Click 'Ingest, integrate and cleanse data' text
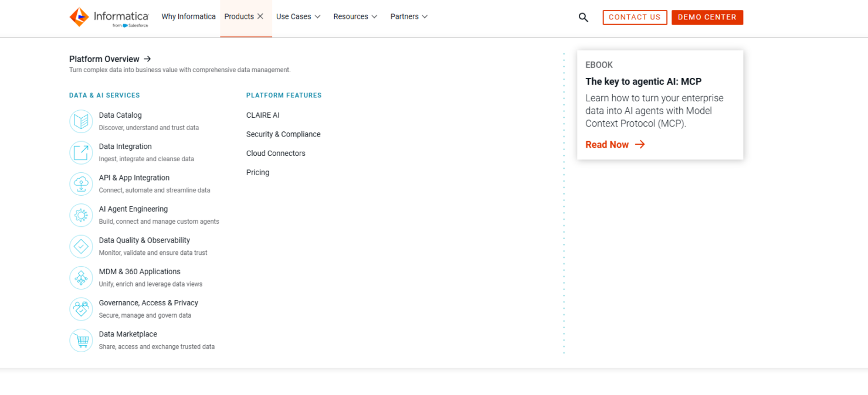This screenshot has height=395, width=868. tap(146, 159)
